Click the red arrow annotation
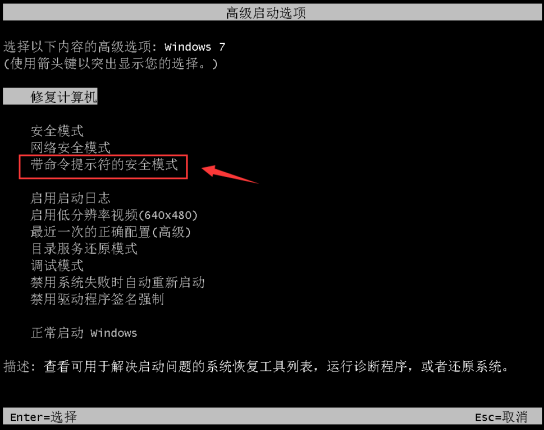 click(230, 175)
